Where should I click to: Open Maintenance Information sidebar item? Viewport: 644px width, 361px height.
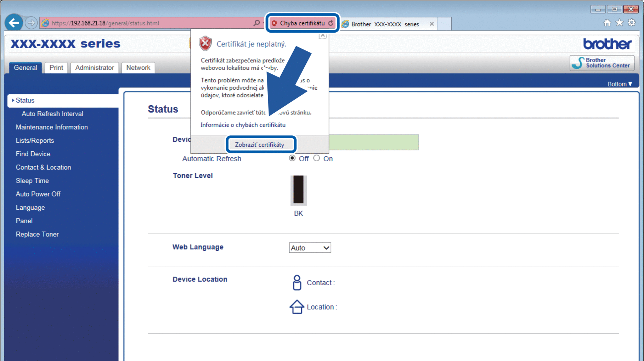pyautogui.click(x=52, y=127)
